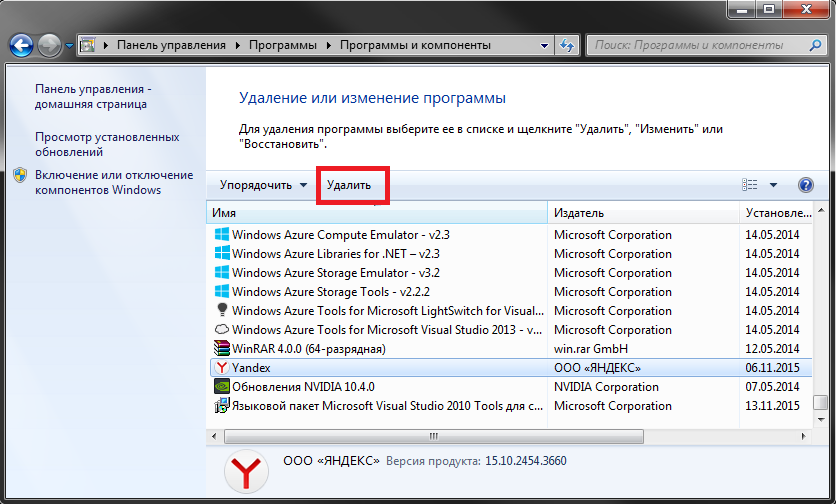
Task: Click the Windows Azure Storage Emulator icon
Action: click(221, 273)
